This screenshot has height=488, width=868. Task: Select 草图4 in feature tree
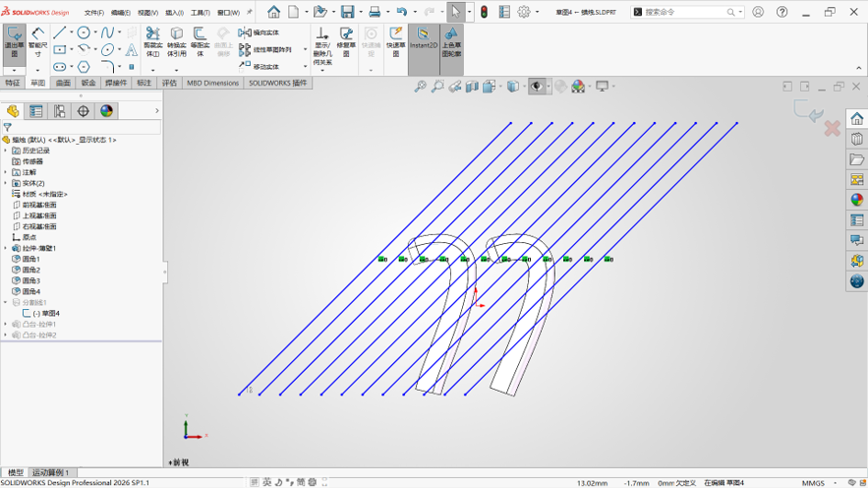coord(45,314)
